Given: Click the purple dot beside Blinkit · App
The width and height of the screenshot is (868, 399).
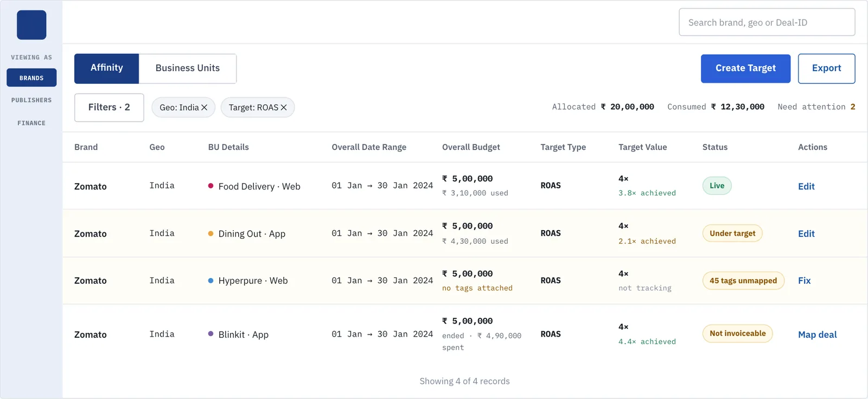Looking at the screenshot, I should coord(210,334).
